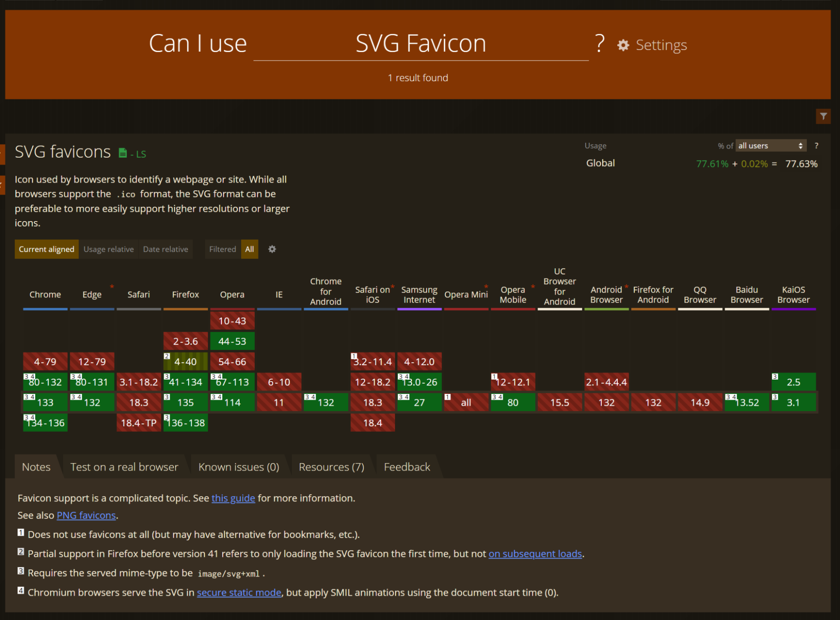Select Android Browser 2.1-4.4.4 cell
840x620 pixels.
[x=606, y=382]
